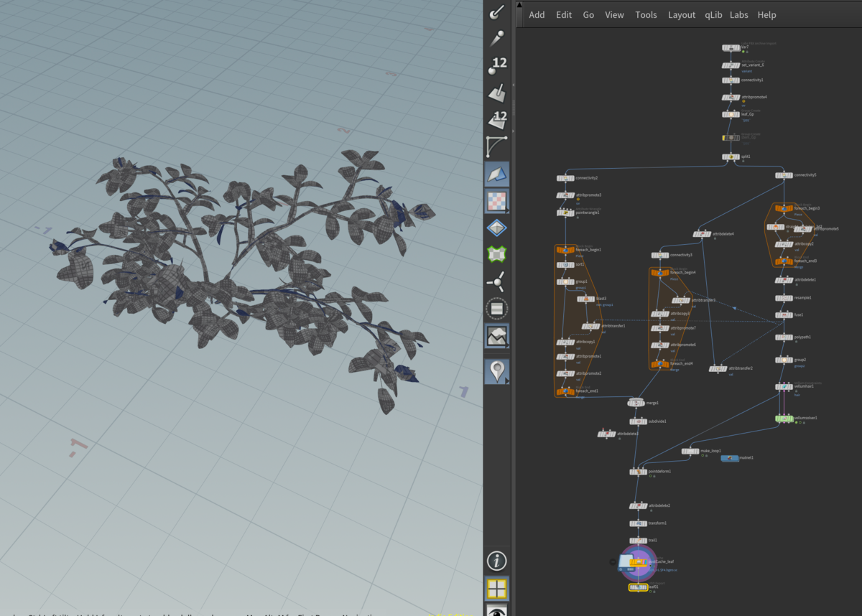This screenshot has height=616, width=862.
Task: Select the Var7 FBX import node
Action: (731, 48)
